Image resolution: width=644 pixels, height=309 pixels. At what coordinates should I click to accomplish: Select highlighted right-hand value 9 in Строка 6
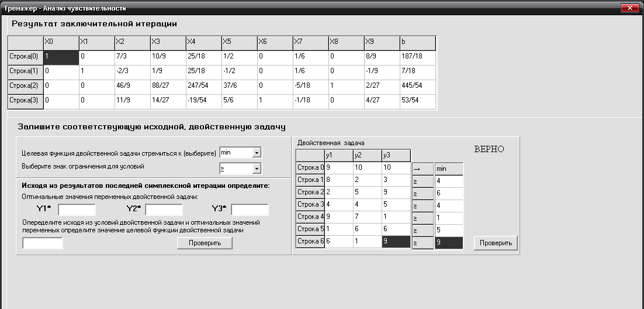coord(449,243)
